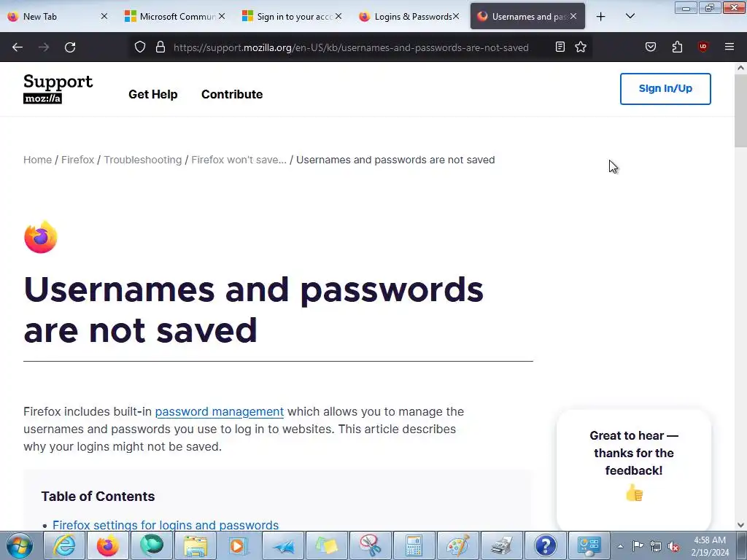Open the green globe taskbar icon
This screenshot has height=560, width=747.
pos(152,545)
